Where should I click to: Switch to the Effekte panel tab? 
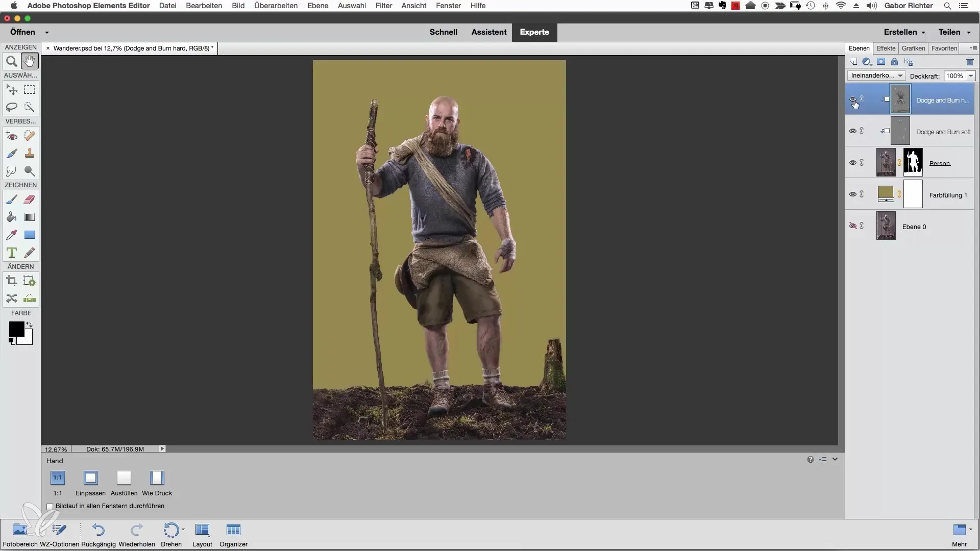pyautogui.click(x=886, y=48)
